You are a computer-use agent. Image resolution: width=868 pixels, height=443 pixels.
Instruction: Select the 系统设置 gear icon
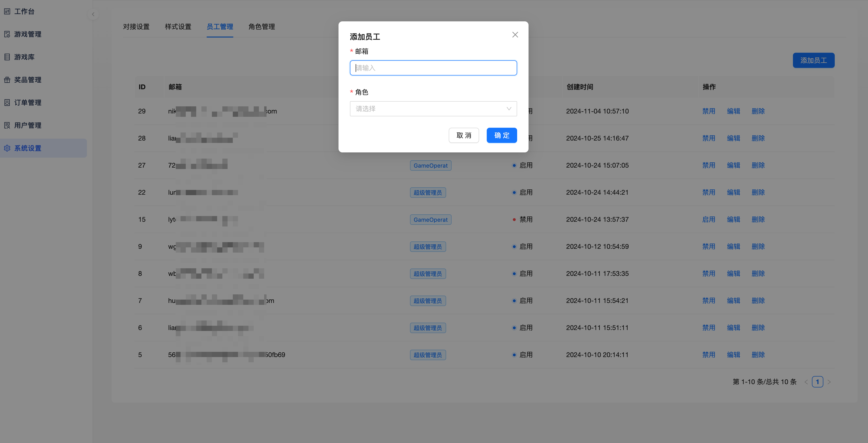click(x=7, y=148)
